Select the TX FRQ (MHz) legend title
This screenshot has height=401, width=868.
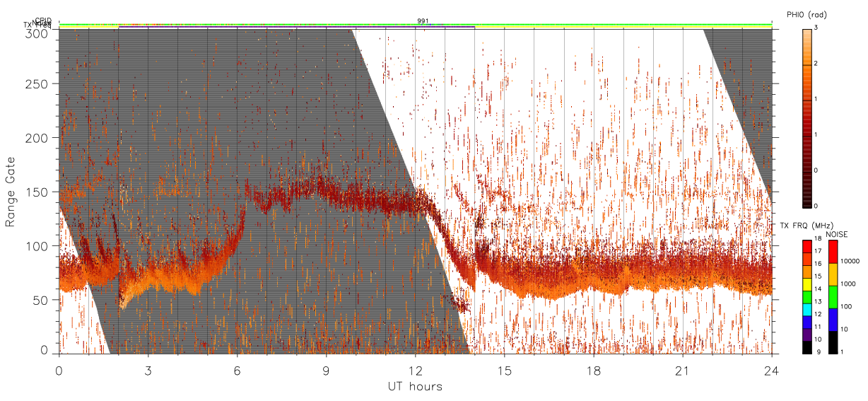[x=807, y=226]
